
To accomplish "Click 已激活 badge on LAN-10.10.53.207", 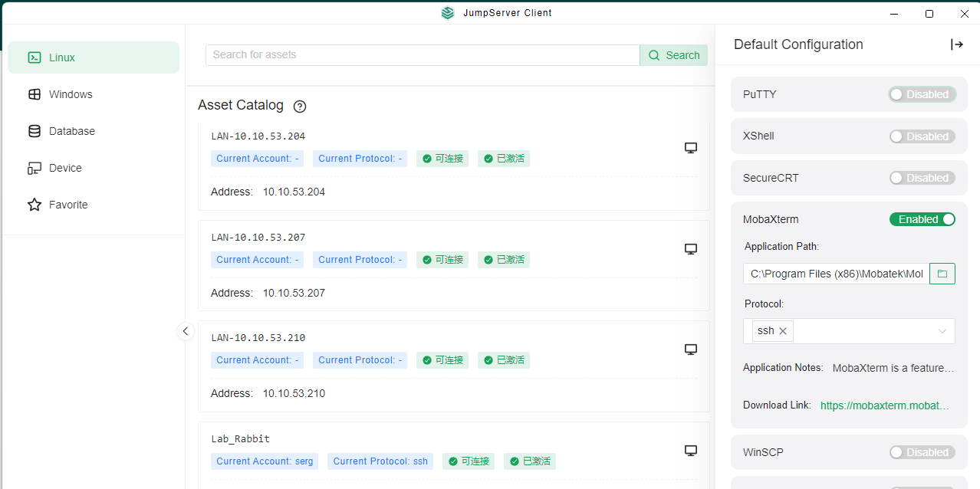I will click(504, 260).
